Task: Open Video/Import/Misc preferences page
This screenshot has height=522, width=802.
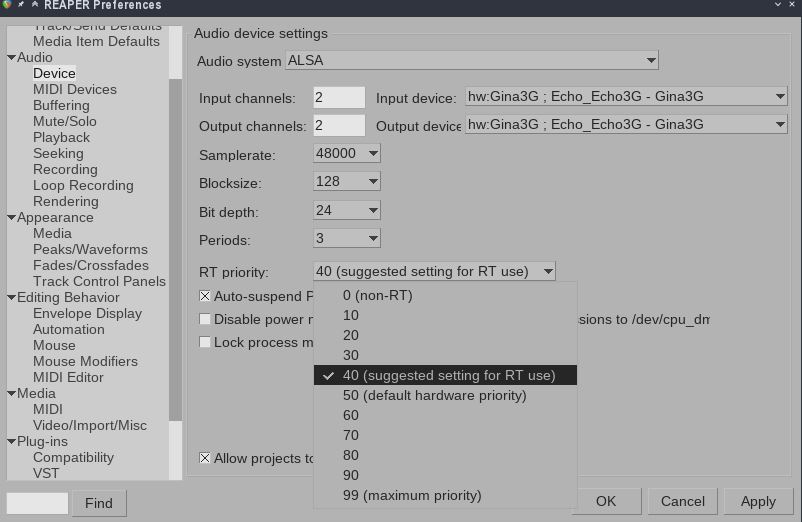Action: 90,425
